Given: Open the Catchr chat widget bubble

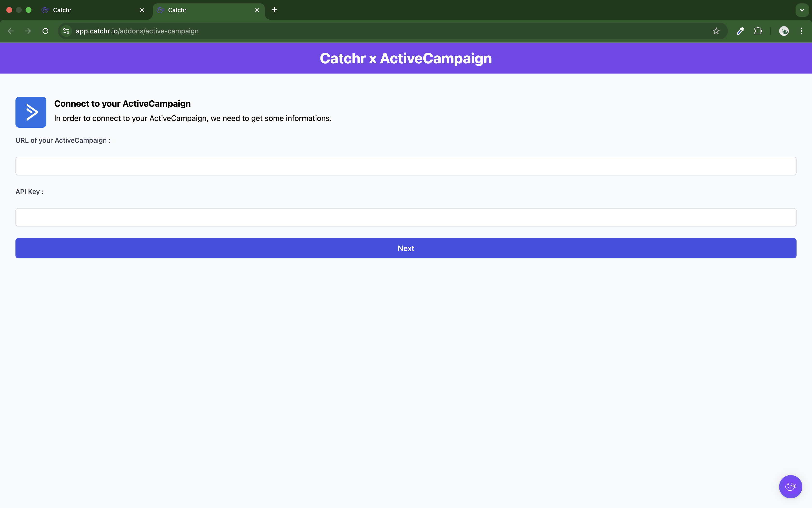Looking at the screenshot, I should [790, 486].
